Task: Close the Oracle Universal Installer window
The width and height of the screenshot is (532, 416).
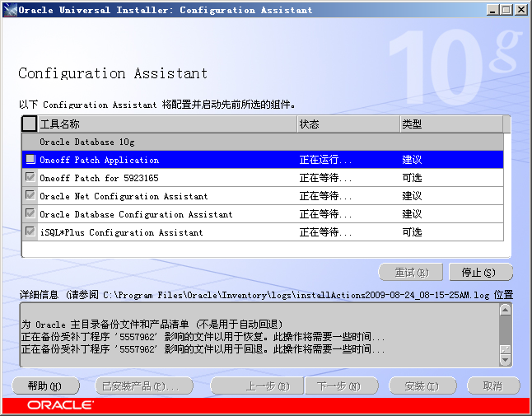Action: 520,10
